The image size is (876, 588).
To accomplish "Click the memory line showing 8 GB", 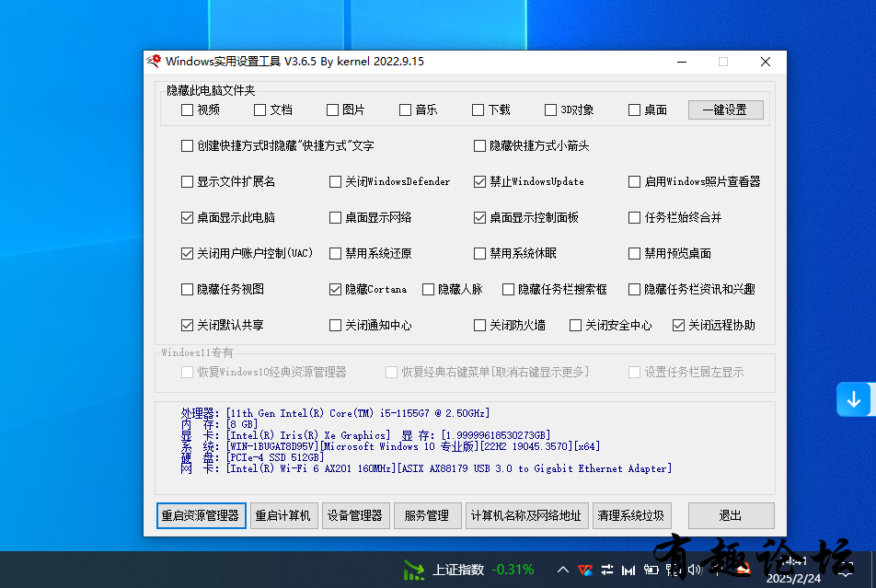I will pos(219,424).
